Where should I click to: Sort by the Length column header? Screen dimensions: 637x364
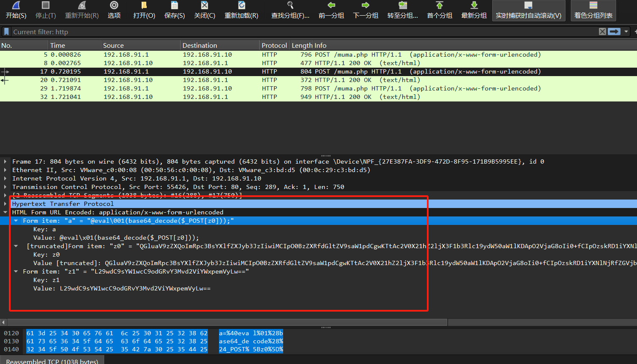tap(302, 45)
